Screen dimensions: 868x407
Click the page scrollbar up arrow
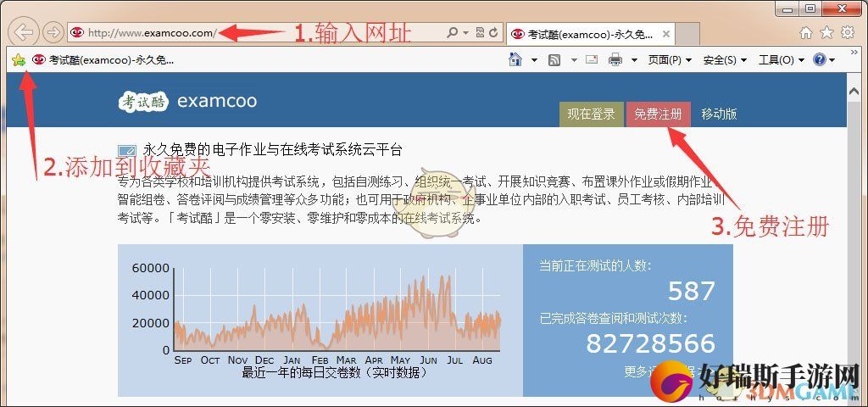tap(854, 92)
